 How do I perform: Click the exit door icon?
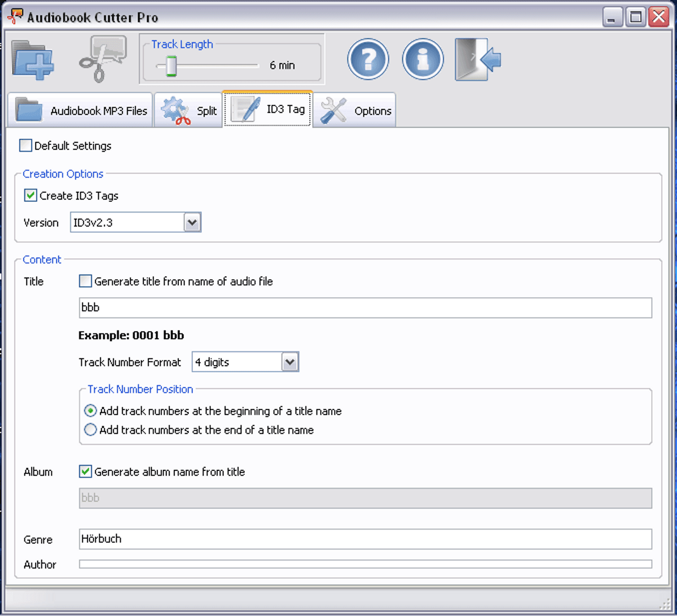click(x=478, y=59)
